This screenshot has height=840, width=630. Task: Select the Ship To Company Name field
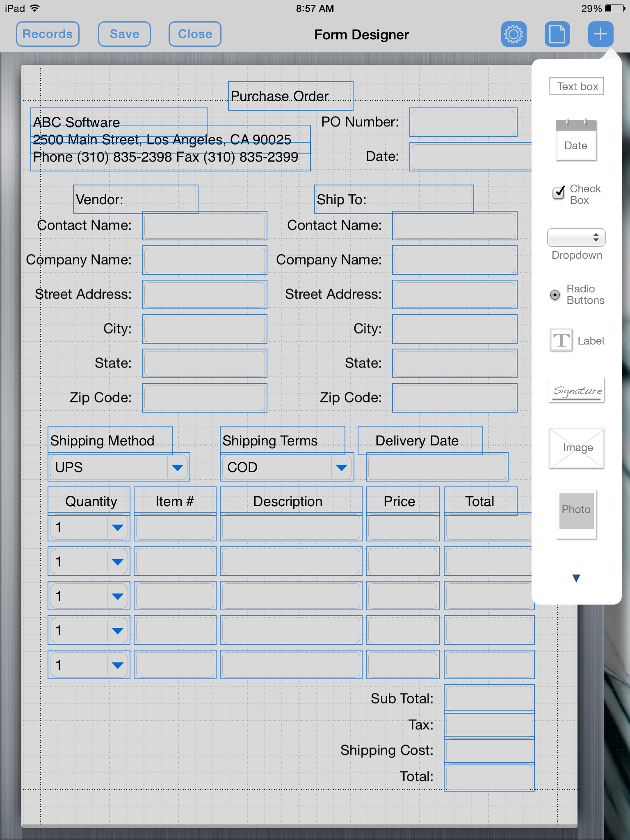pos(455,260)
